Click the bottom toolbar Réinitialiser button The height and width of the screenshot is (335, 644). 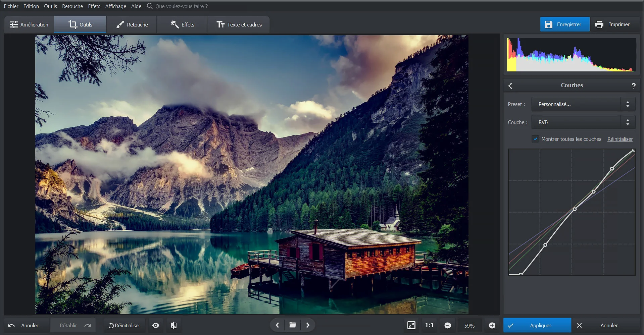point(125,325)
